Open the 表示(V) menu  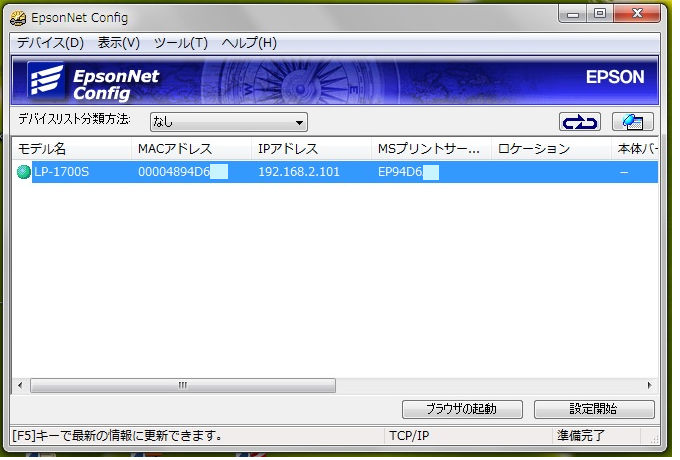(x=118, y=43)
